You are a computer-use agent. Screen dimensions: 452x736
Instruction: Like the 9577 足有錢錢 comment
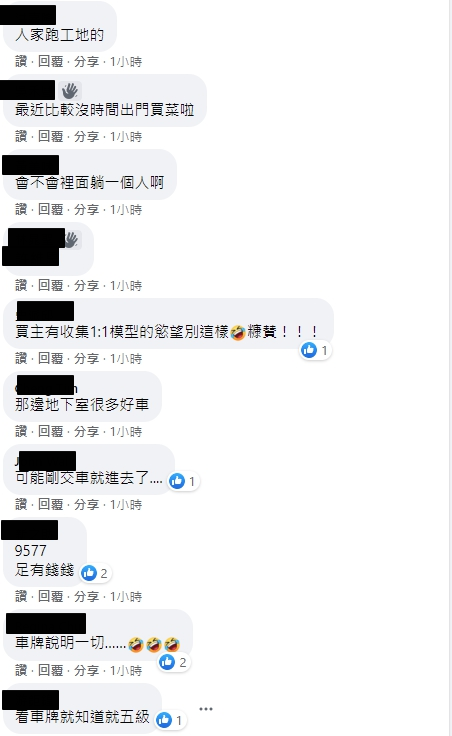(21, 597)
